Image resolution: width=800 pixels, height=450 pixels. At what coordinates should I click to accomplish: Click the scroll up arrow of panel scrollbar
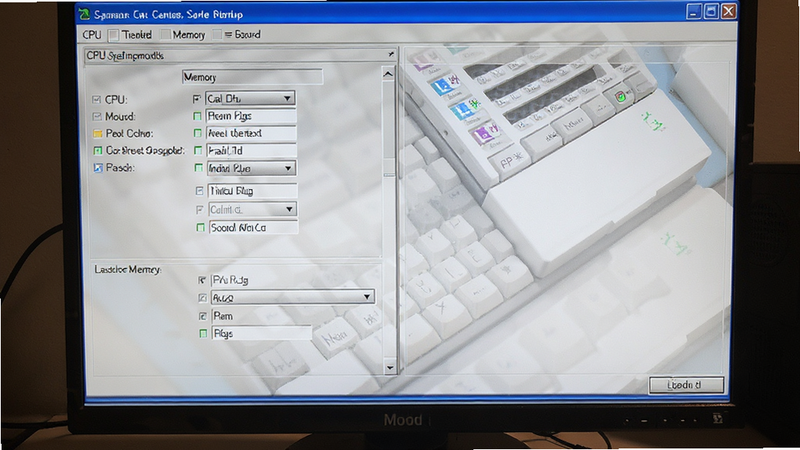(388, 74)
